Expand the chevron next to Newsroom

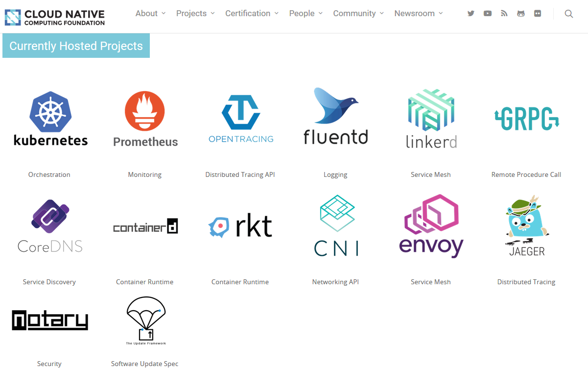(441, 14)
